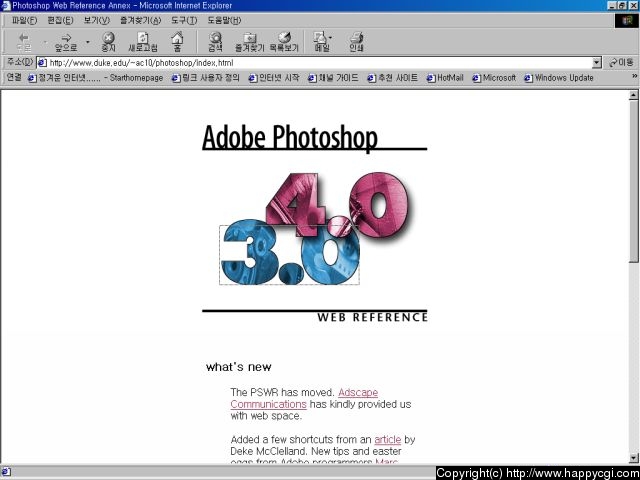This screenshot has width=640, height=480.
Task: Open the 인터넷 시작 link shortcut
Action: (x=274, y=78)
